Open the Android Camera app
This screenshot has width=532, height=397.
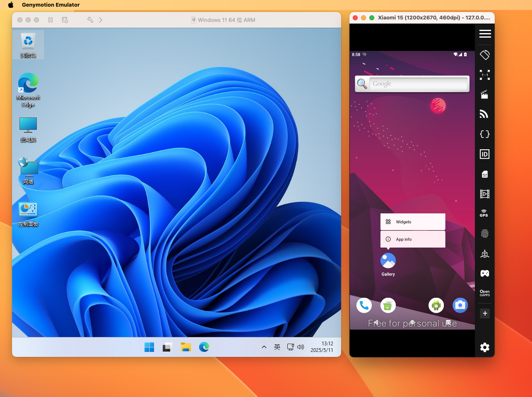pos(460,306)
